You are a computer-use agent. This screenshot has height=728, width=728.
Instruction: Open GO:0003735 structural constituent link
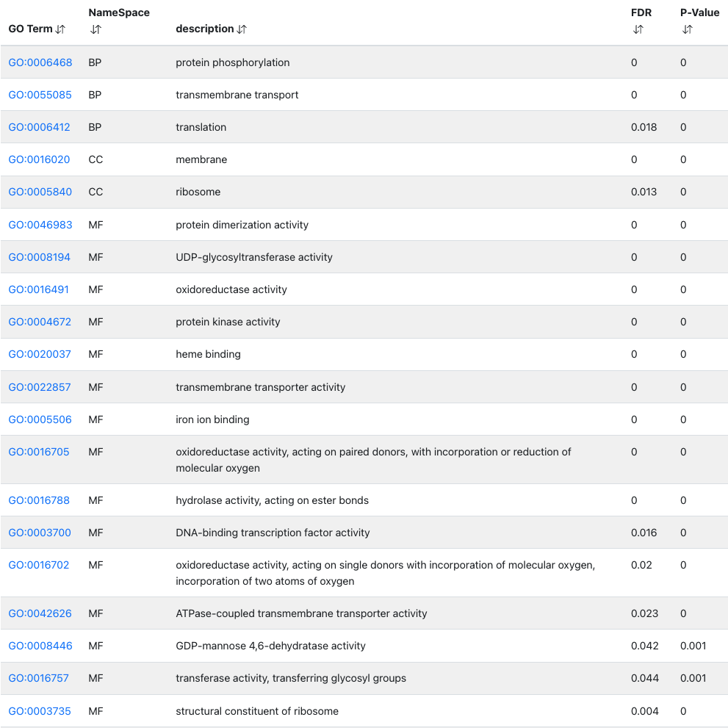[40, 711]
